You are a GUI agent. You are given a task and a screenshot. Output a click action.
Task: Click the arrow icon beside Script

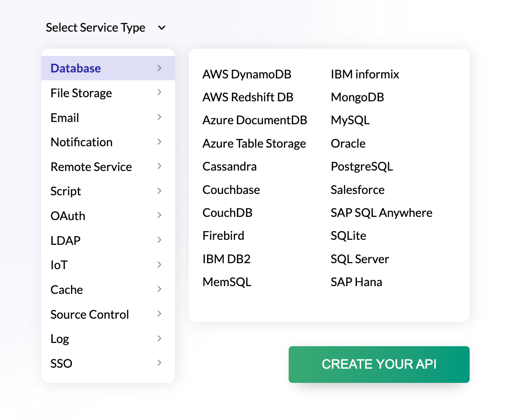click(x=159, y=191)
